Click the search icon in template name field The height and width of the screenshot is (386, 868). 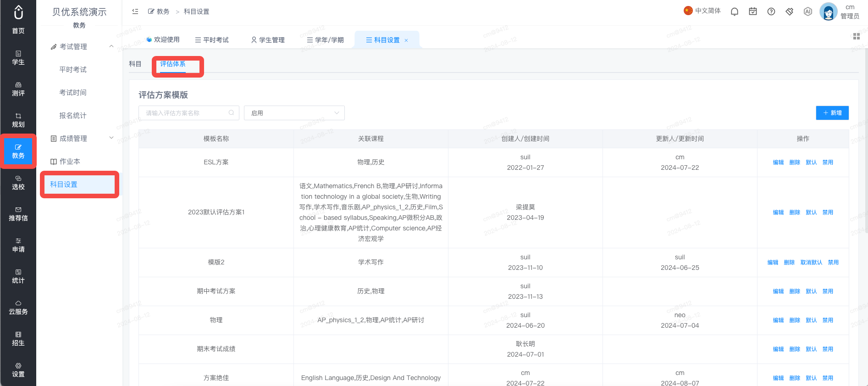(x=232, y=112)
